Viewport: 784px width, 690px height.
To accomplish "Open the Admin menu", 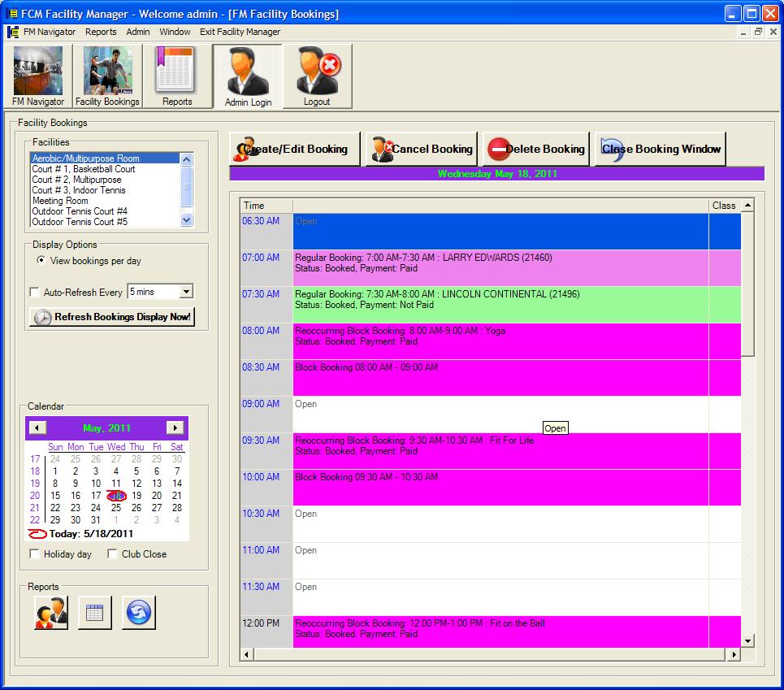I will 137,32.
